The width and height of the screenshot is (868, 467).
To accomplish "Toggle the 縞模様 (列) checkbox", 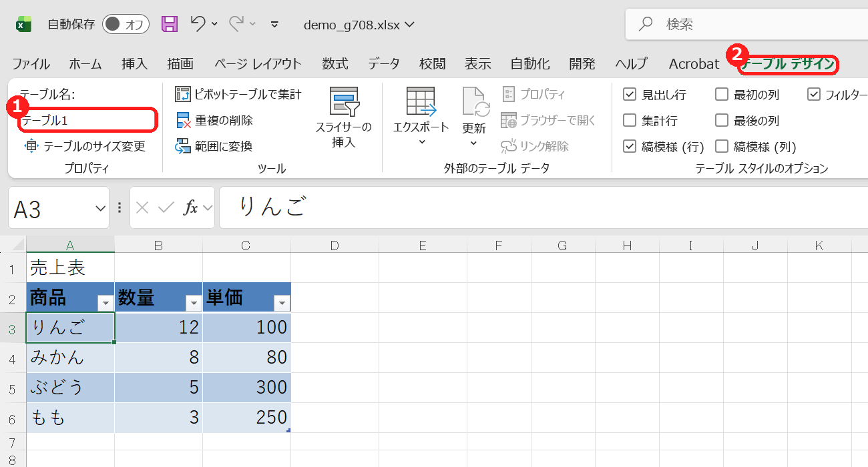I will (722, 146).
